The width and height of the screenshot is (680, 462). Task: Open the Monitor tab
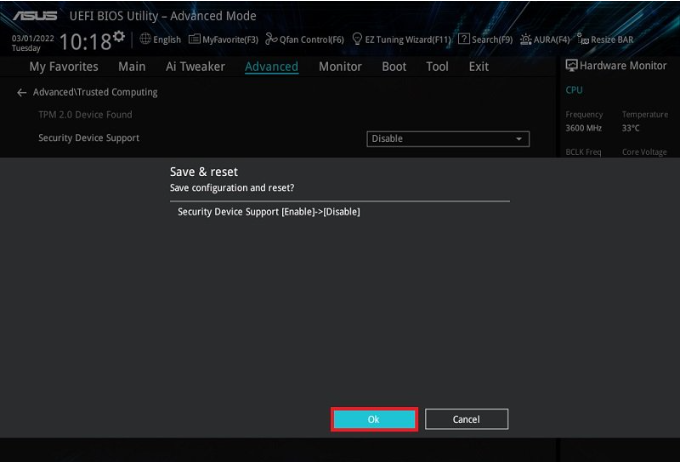pos(340,66)
